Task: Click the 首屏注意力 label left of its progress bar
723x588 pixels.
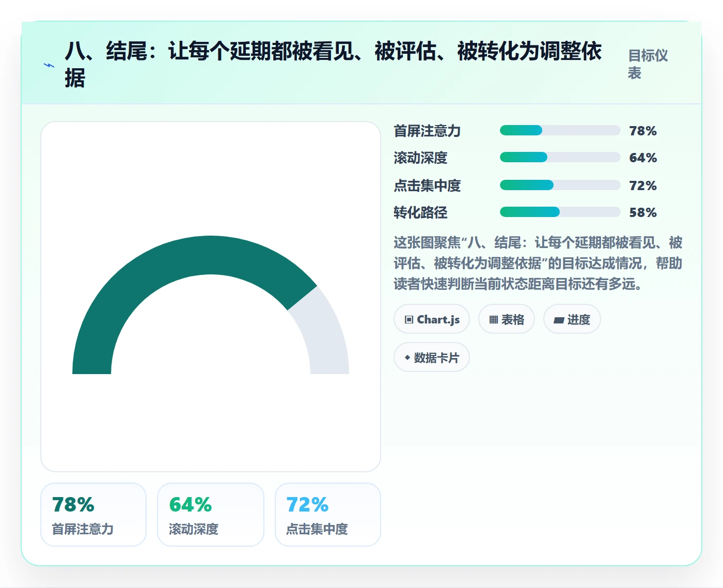Action: (x=427, y=131)
